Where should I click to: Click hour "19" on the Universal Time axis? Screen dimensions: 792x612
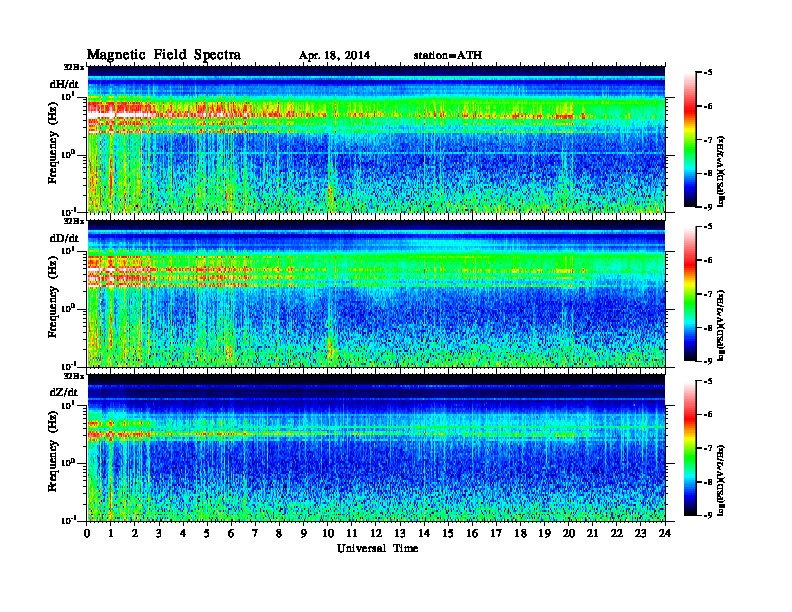point(544,533)
